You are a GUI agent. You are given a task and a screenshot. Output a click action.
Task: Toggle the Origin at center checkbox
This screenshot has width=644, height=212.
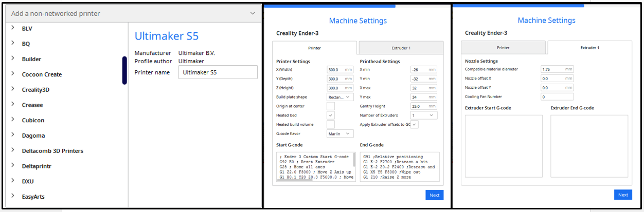[x=331, y=106]
